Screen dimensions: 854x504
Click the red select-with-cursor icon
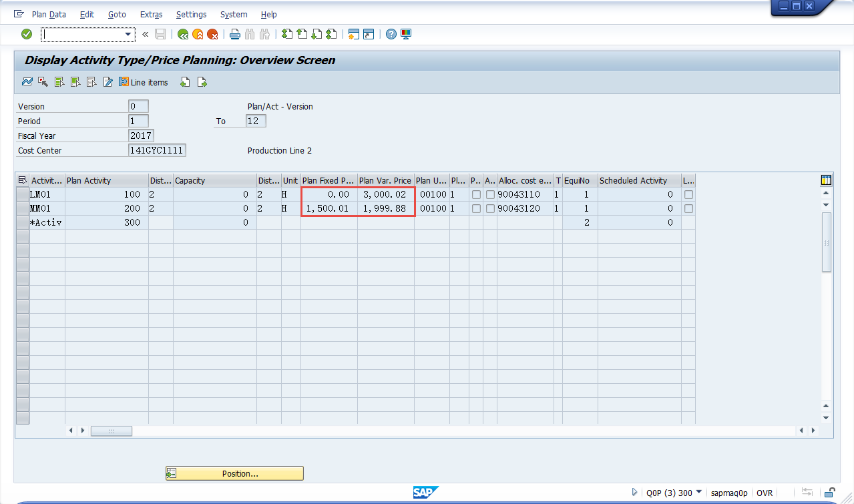point(43,82)
